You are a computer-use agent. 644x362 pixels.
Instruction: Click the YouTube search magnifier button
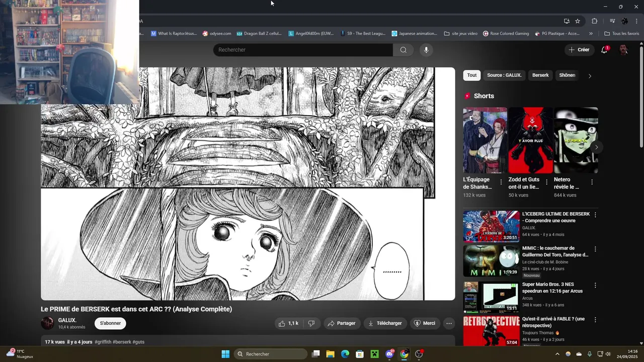coord(403,50)
